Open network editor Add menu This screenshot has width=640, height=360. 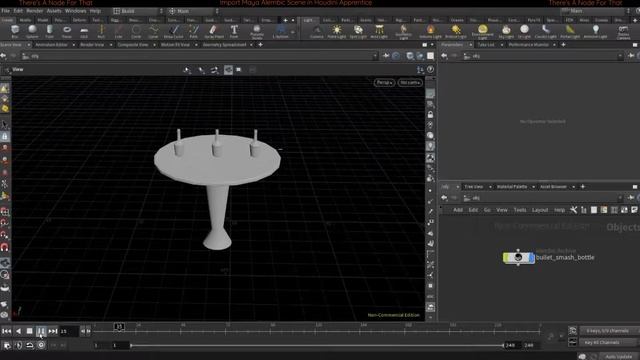click(458, 210)
